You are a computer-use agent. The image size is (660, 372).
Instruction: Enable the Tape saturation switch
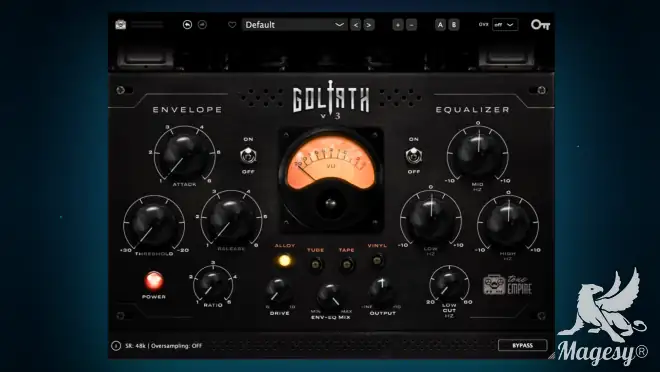coord(346,265)
